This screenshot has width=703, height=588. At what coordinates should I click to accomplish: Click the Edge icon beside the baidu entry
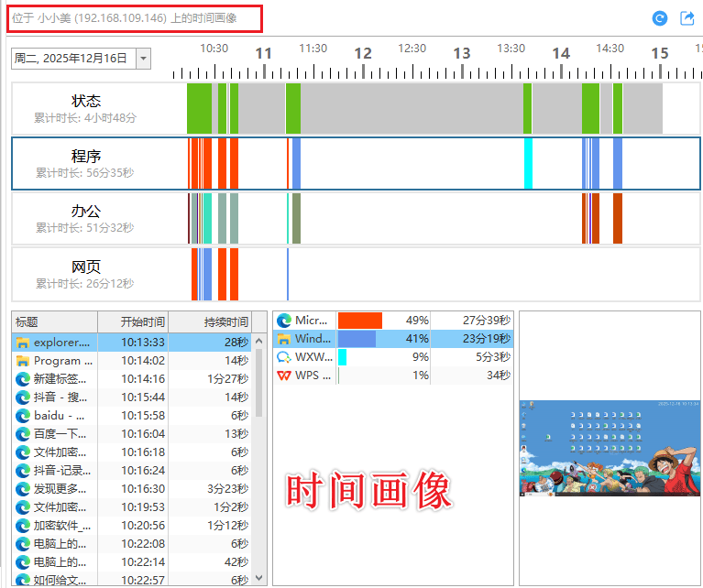[22, 416]
